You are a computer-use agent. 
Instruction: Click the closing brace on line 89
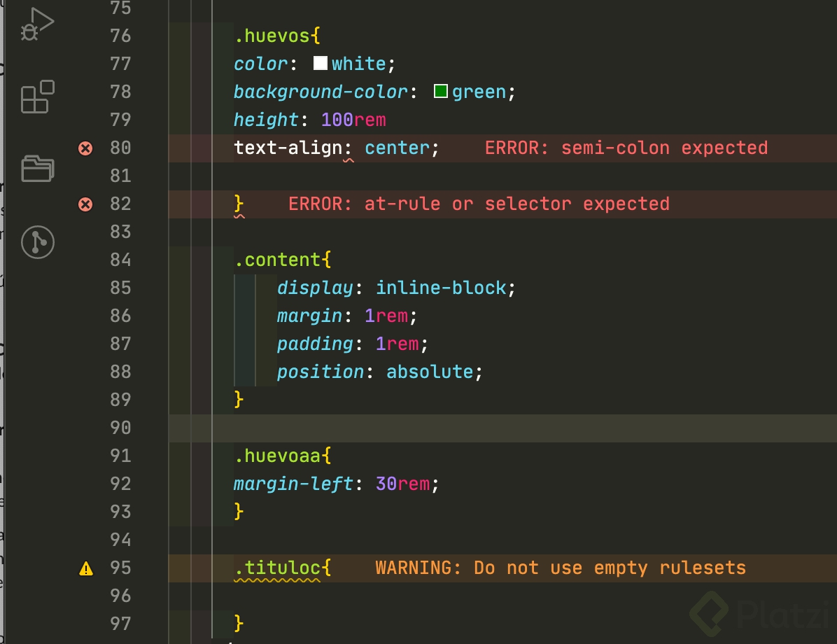[239, 400]
